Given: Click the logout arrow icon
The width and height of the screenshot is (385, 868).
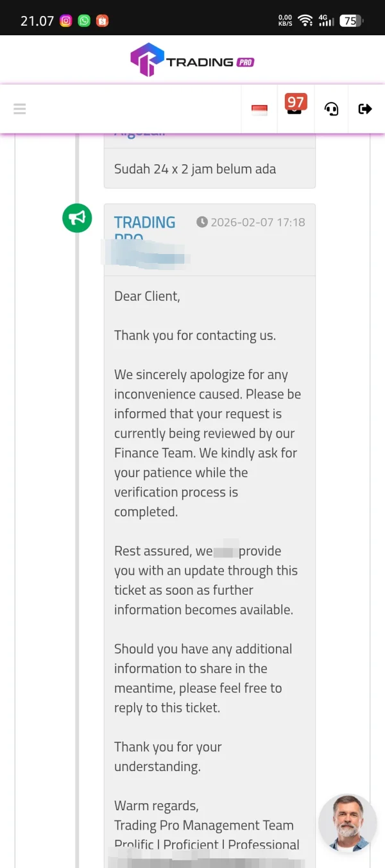Looking at the screenshot, I should point(365,109).
